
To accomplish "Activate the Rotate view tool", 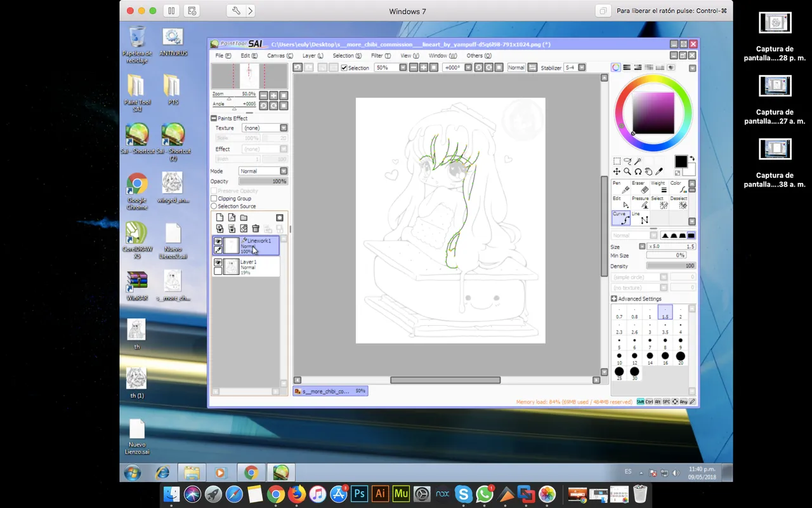I will 638,171.
